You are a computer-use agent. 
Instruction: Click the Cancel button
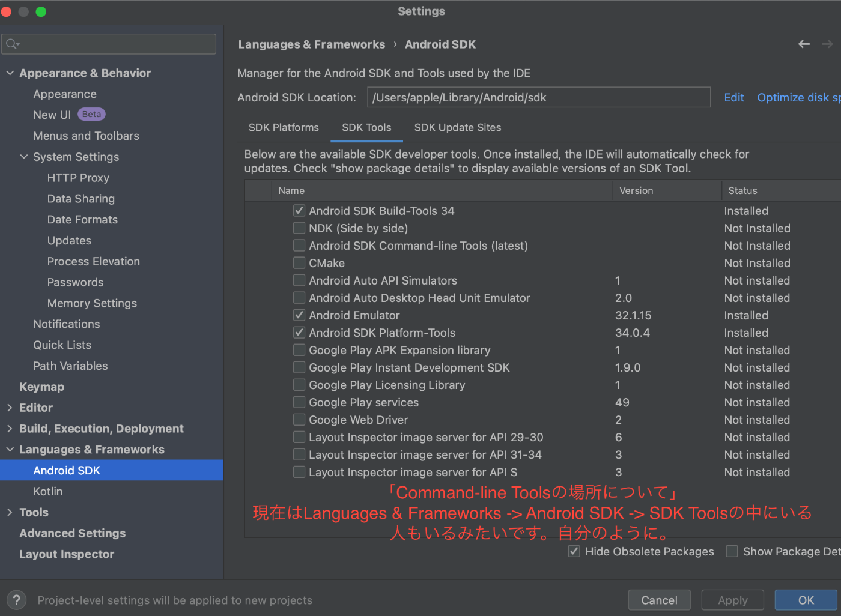tap(659, 600)
